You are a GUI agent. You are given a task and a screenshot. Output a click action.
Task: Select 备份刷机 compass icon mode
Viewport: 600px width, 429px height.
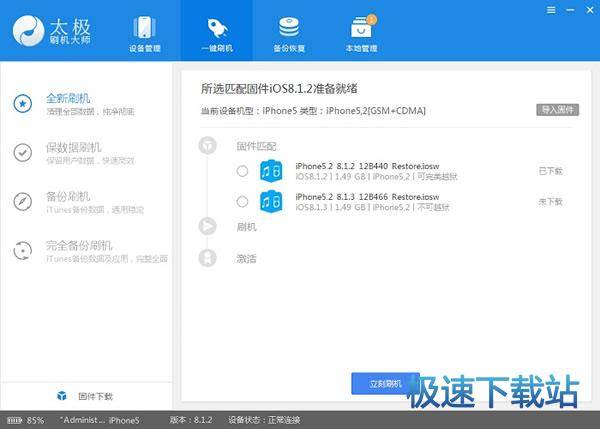pyautogui.click(x=23, y=202)
